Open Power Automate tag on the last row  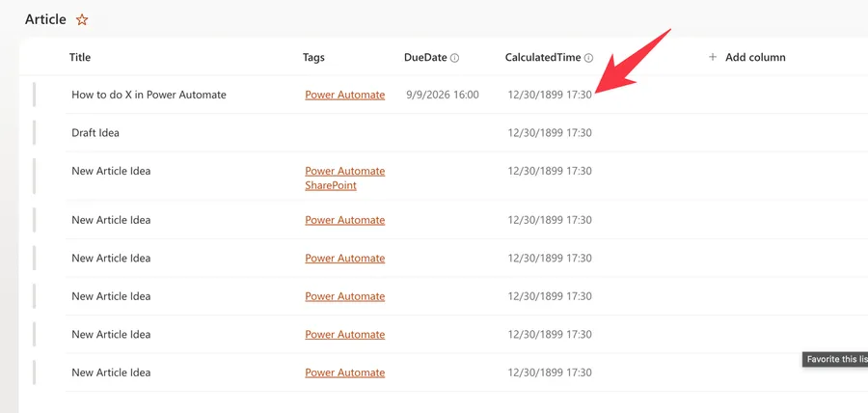coord(345,372)
